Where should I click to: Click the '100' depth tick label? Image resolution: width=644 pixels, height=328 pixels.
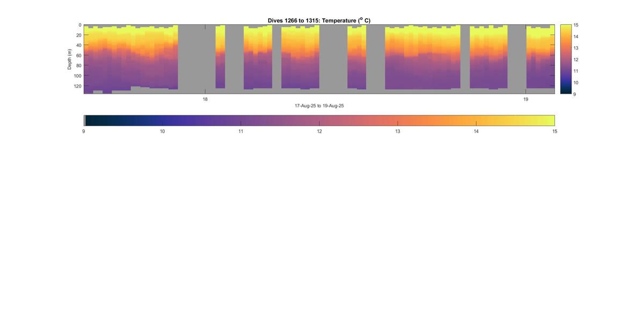pyautogui.click(x=77, y=76)
